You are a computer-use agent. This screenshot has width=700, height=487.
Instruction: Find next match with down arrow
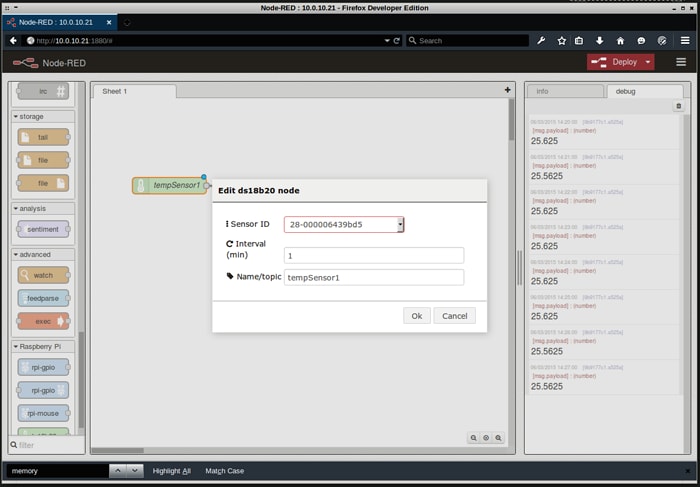(x=135, y=470)
